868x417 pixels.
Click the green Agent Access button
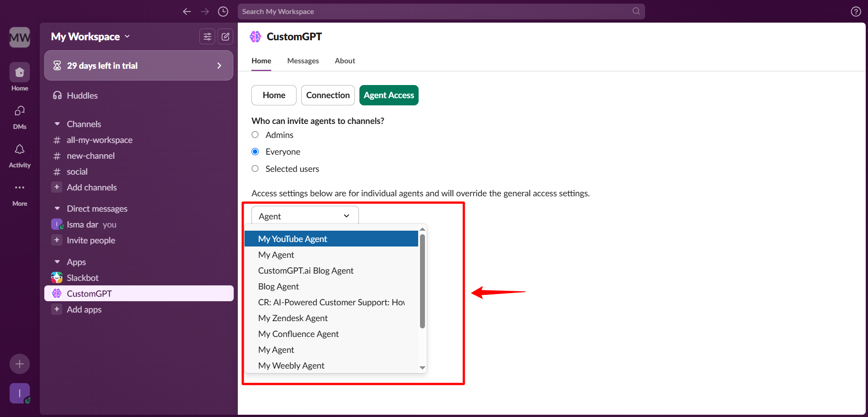tap(389, 95)
